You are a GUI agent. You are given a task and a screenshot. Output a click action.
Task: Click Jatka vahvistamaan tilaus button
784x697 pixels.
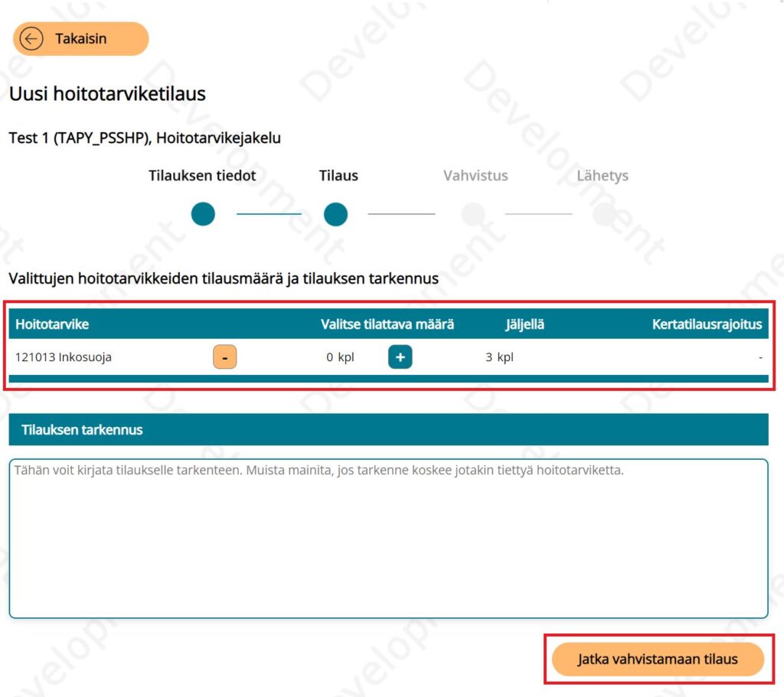click(x=658, y=659)
